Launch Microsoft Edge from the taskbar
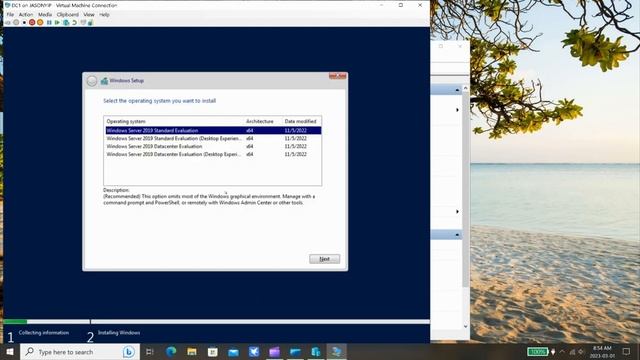Screen dimensions: 640x360 (x=171, y=351)
